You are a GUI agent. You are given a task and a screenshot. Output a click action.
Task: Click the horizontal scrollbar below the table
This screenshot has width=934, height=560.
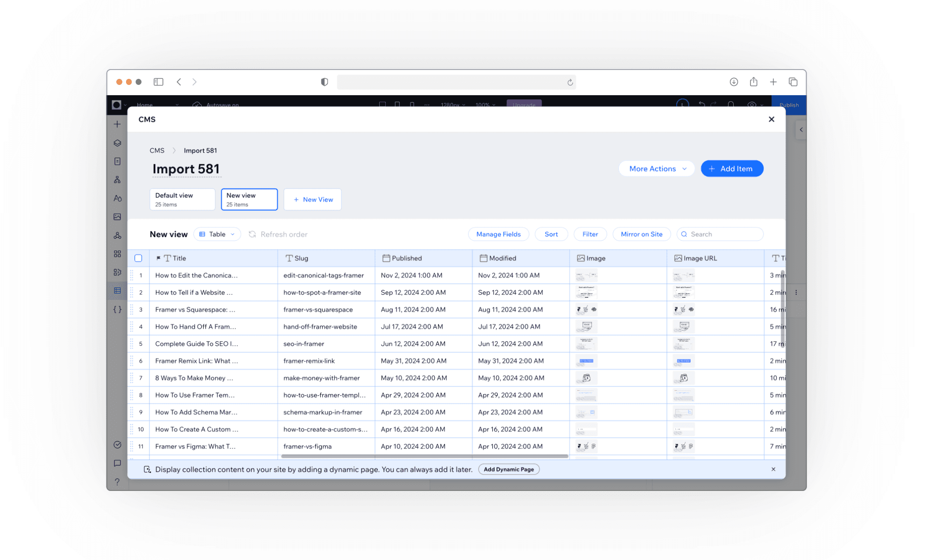(424, 456)
